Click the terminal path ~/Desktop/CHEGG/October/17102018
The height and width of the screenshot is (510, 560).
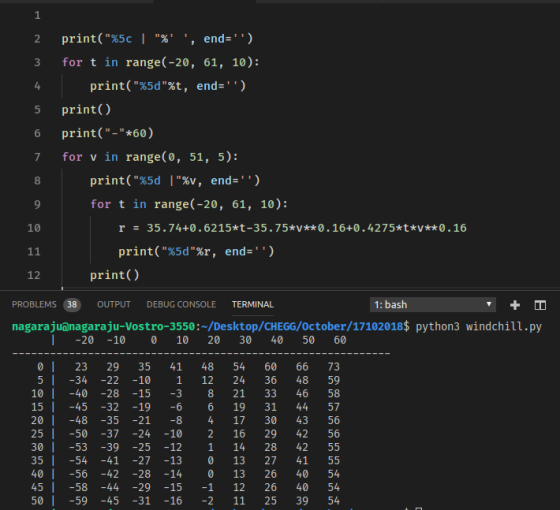pos(302,326)
